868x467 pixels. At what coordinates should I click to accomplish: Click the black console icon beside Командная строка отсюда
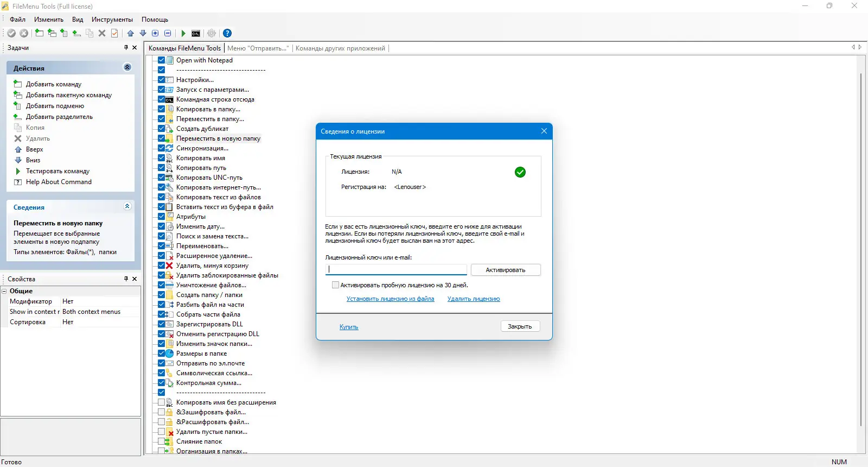point(169,99)
